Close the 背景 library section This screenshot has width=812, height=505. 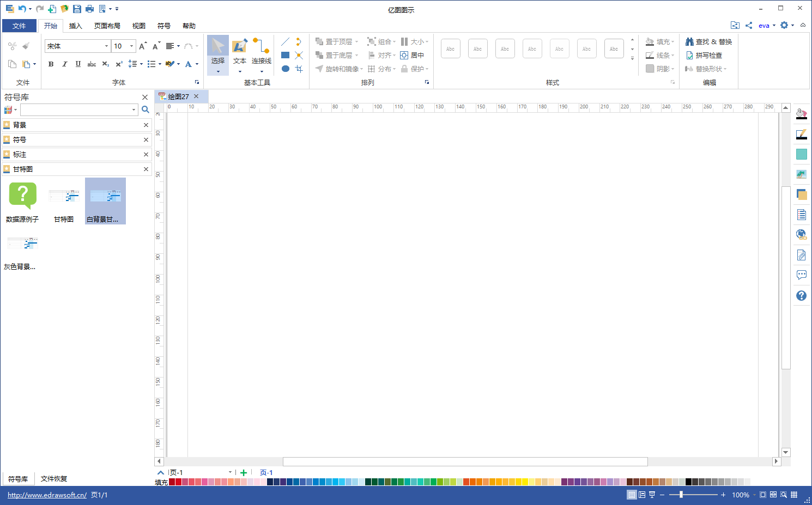click(x=146, y=125)
